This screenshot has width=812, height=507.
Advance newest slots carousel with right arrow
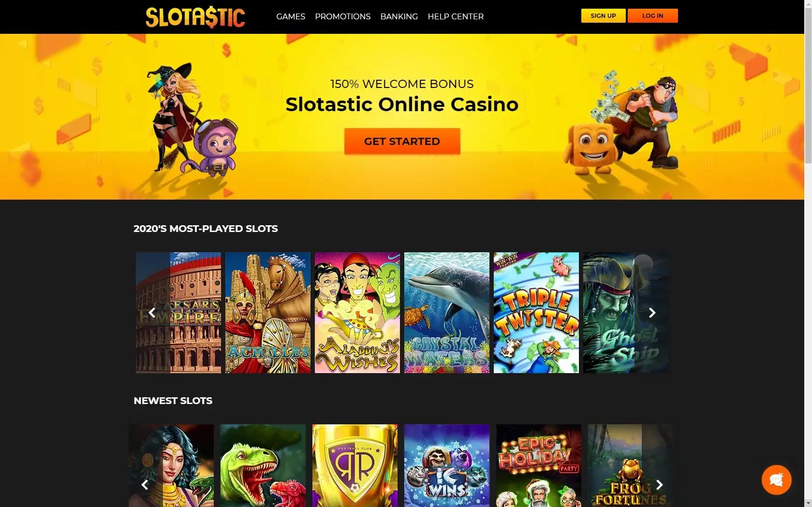click(659, 485)
